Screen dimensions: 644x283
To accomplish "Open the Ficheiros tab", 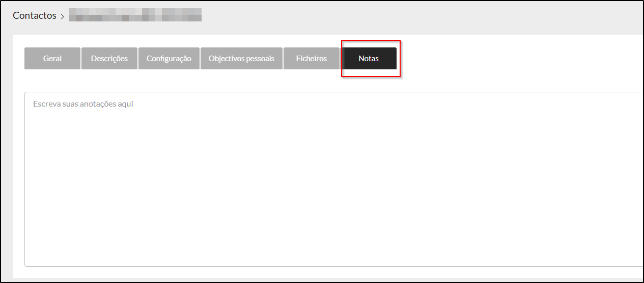I will point(312,59).
